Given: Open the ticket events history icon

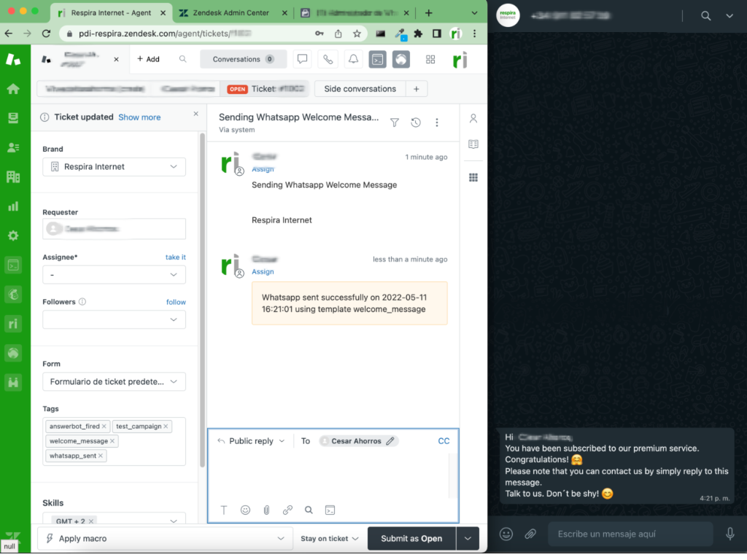Looking at the screenshot, I should [x=416, y=122].
